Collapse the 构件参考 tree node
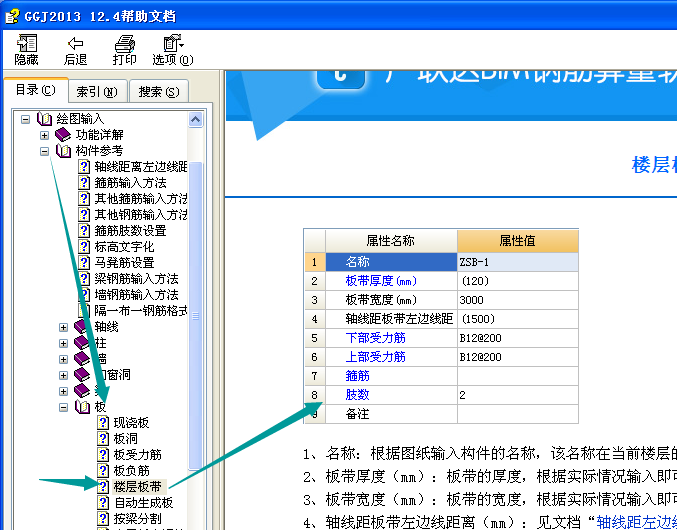The width and height of the screenshot is (677, 530). click(x=44, y=151)
